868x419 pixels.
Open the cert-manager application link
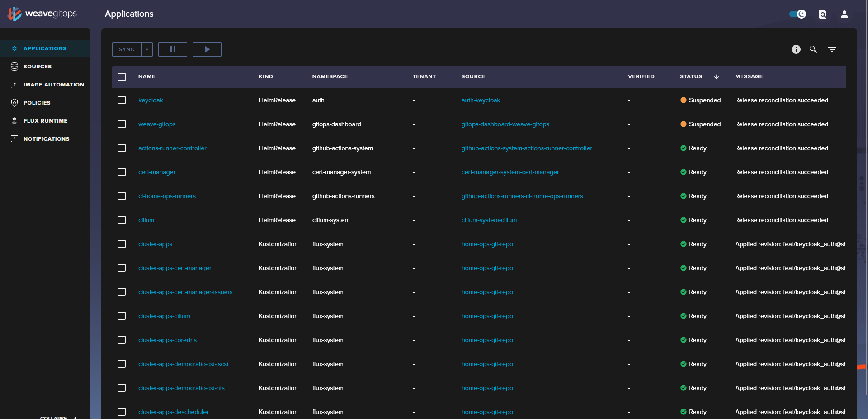point(157,172)
